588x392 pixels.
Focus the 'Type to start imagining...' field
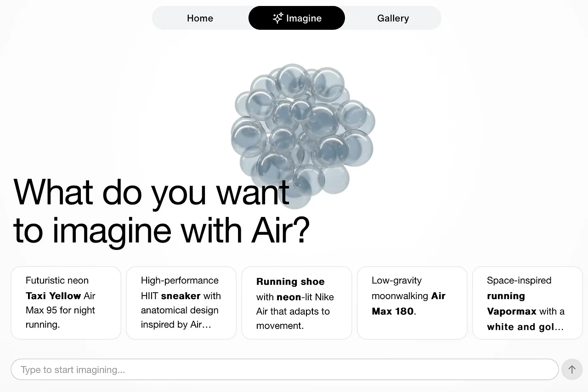285,369
